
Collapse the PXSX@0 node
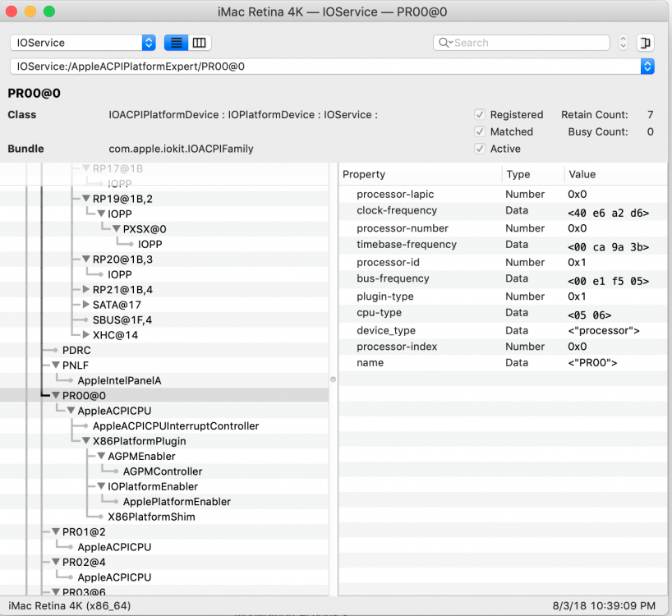pyautogui.click(x=117, y=229)
